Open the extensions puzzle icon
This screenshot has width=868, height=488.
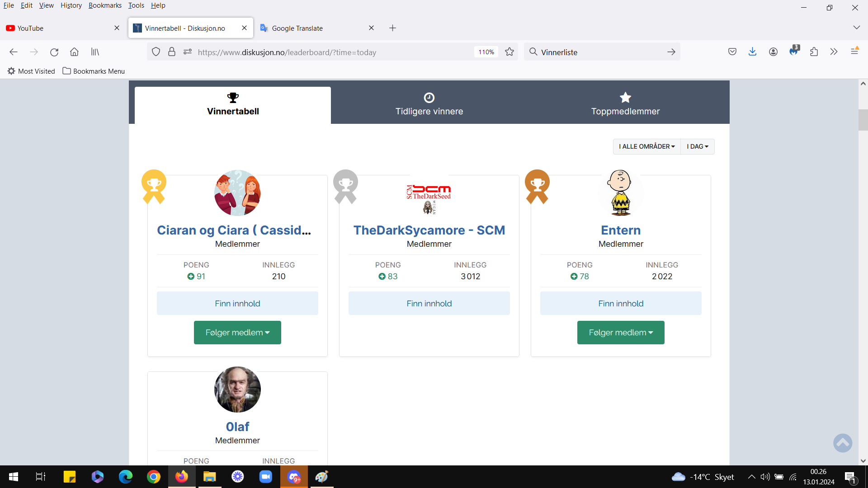pos(814,52)
